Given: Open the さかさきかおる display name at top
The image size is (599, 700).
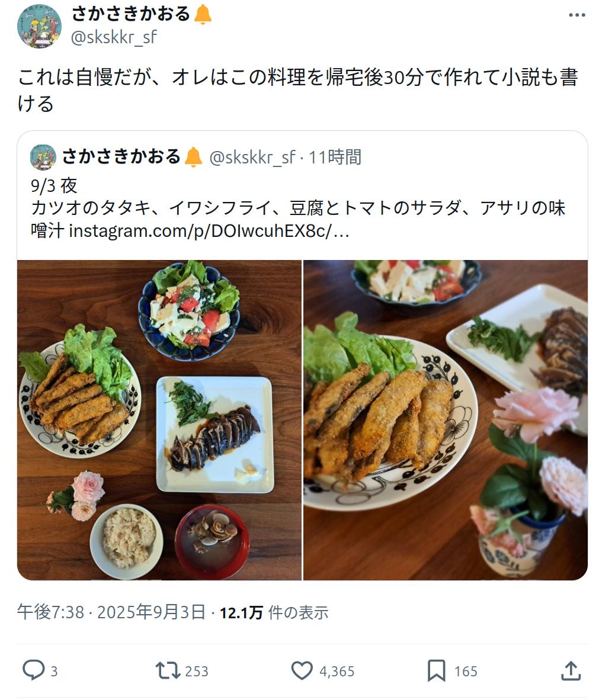Looking at the screenshot, I should coord(132,14).
